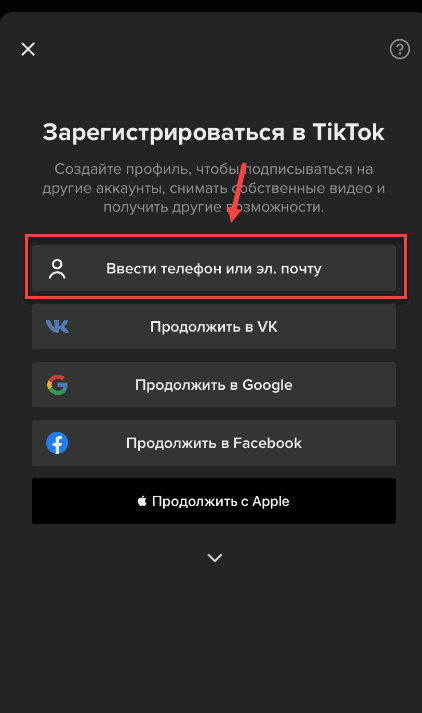Click the Facebook logo icon

(x=57, y=443)
